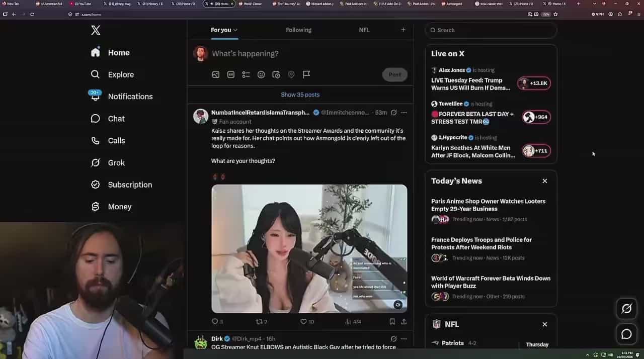This screenshot has height=359, width=644.
Task: Show 35 new posts
Action: (300, 95)
